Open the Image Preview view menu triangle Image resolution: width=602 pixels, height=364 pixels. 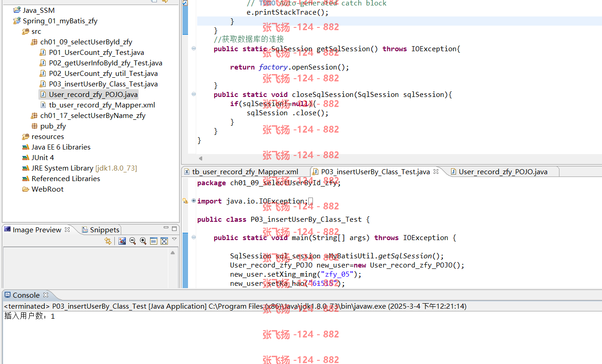174,239
